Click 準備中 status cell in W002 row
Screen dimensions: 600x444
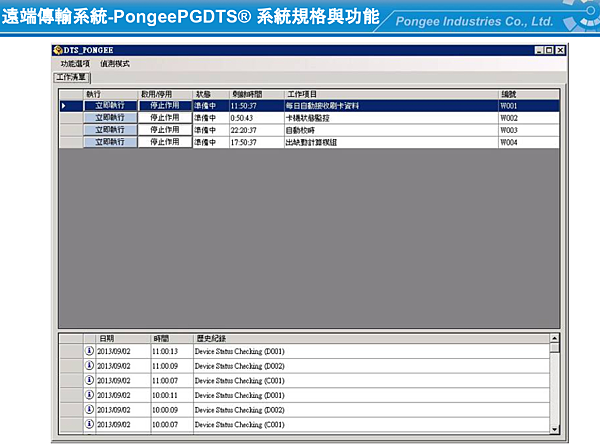pyautogui.click(x=211, y=118)
